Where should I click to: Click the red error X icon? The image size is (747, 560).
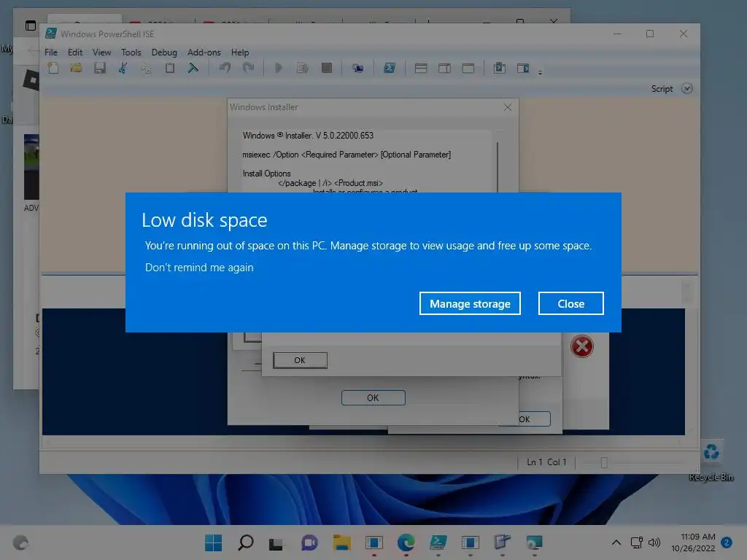tap(581, 346)
